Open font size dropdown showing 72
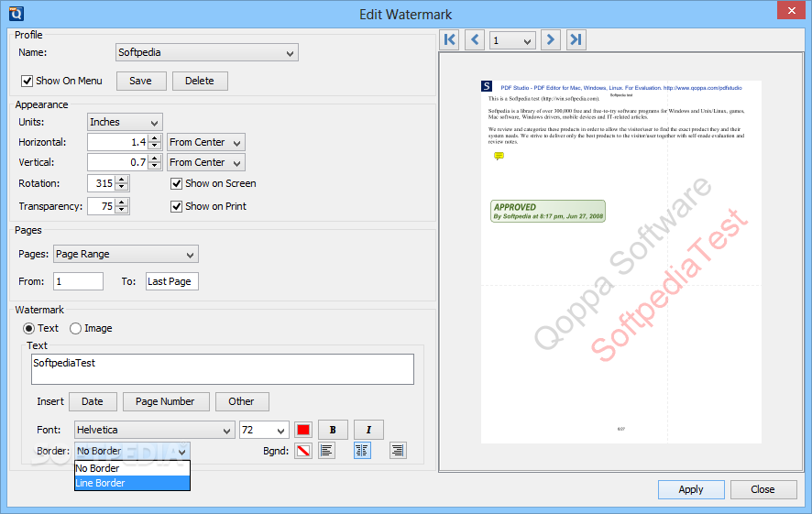812x514 pixels. 264,430
